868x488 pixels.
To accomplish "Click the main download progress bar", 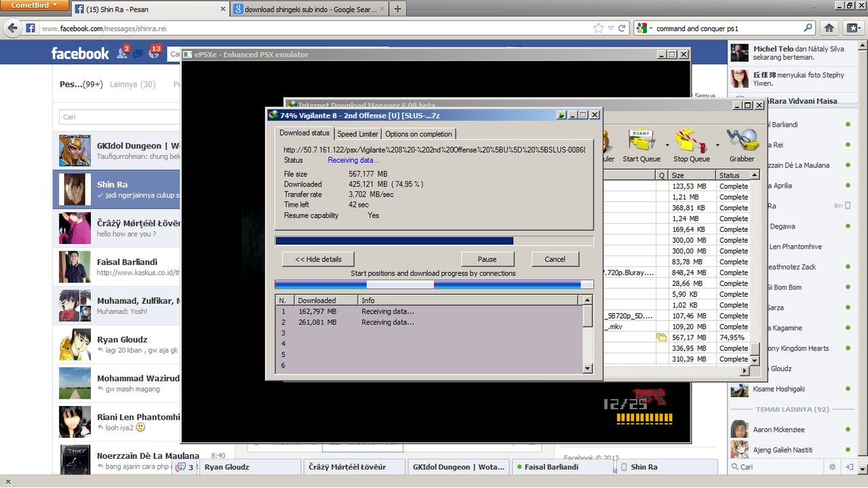I will pyautogui.click(x=434, y=241).
